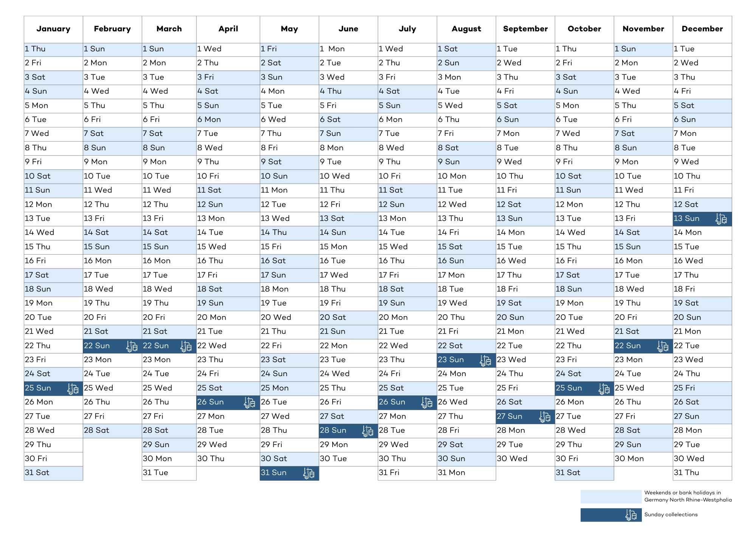Click the collection icon on September 27
This screenshot has height=534, width=756.
(545, 417)
